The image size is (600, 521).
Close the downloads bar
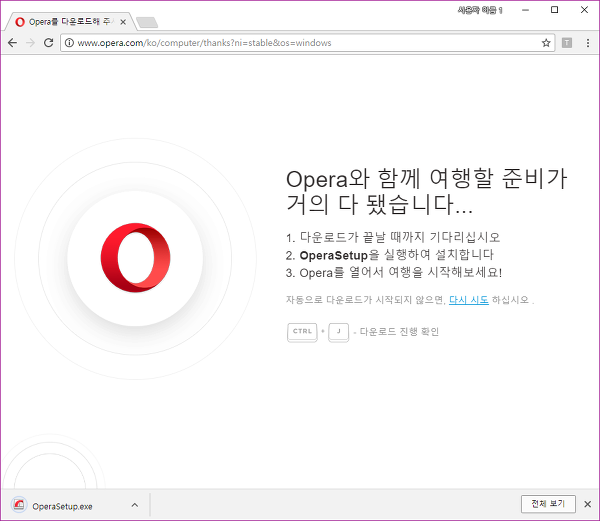[587, 504]
